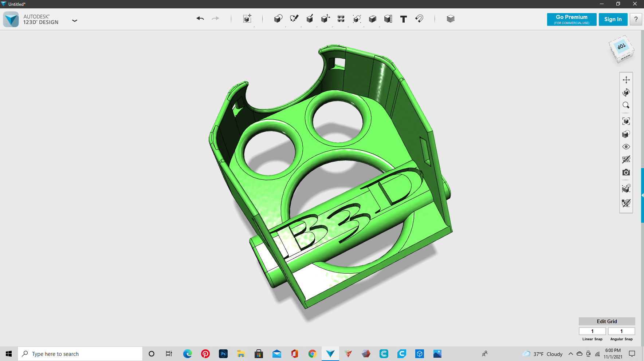The image size is (644, 361).
Task: Toggle object visibility with the eye icon
Action: 626,146
